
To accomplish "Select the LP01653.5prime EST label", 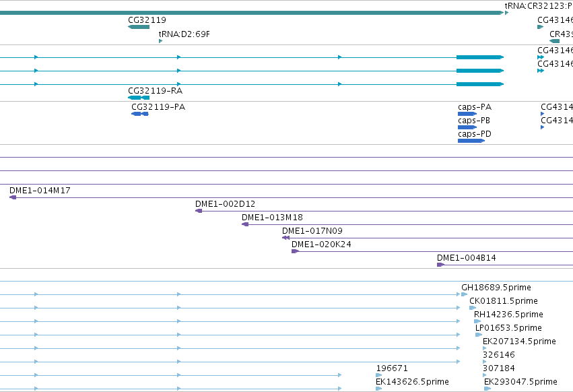I will click(508, 328).
